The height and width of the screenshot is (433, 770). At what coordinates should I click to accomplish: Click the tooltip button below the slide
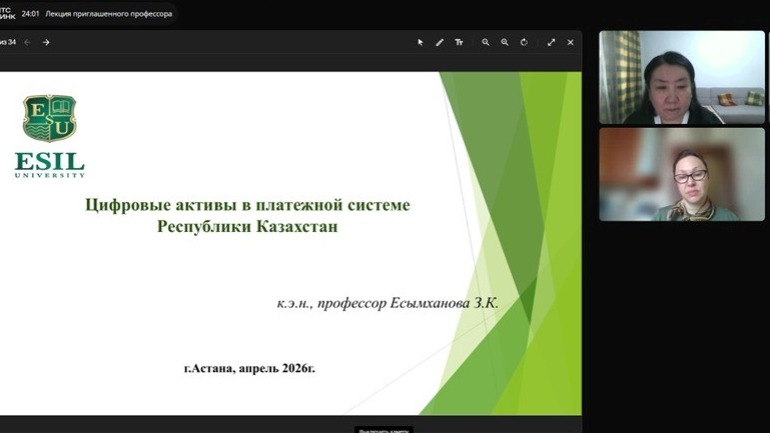tap(383, 429)
